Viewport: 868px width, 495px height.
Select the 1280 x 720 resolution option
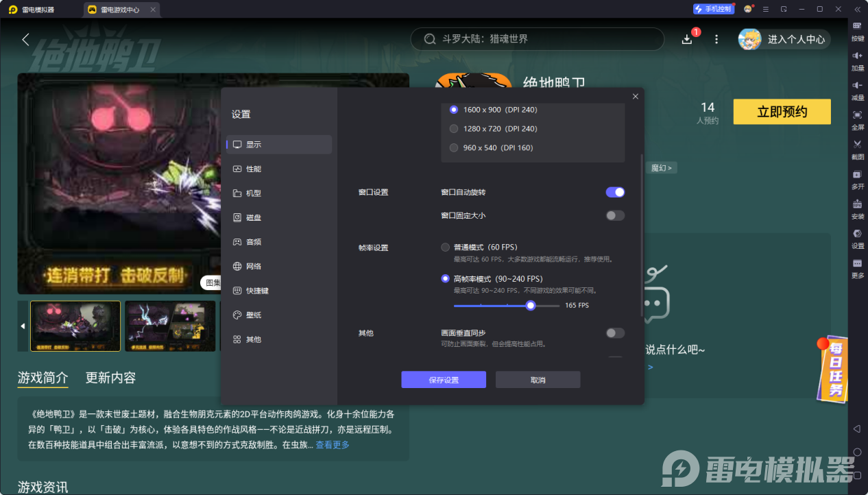point(454,128)
